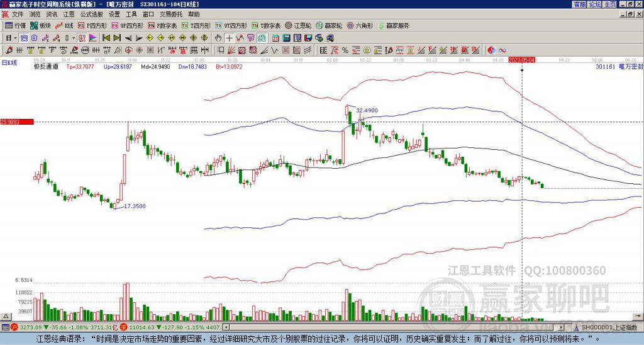Open the 9T四方形 tool
This screenshot has height=345, width=644.
(231, 25)
